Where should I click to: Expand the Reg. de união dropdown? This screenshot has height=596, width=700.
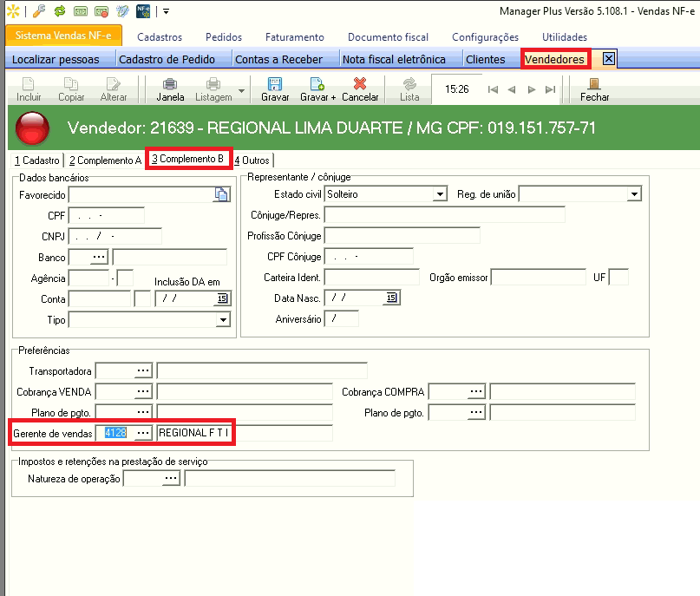point(634,194)
